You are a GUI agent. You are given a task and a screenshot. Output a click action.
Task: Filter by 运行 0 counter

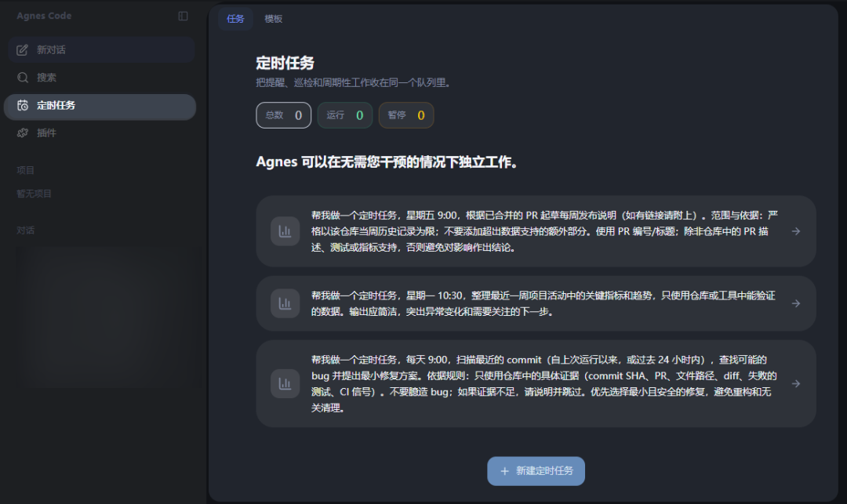(344, 115)
